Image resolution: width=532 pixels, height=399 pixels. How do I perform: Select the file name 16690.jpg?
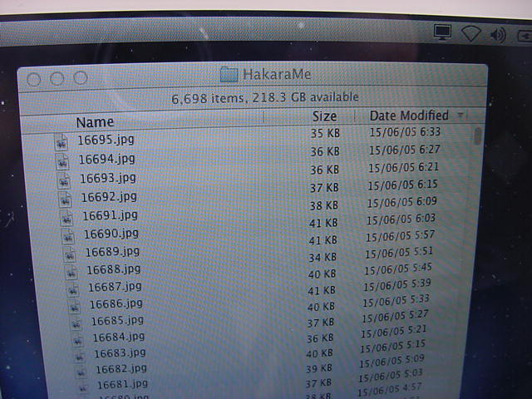coord(111,234)
